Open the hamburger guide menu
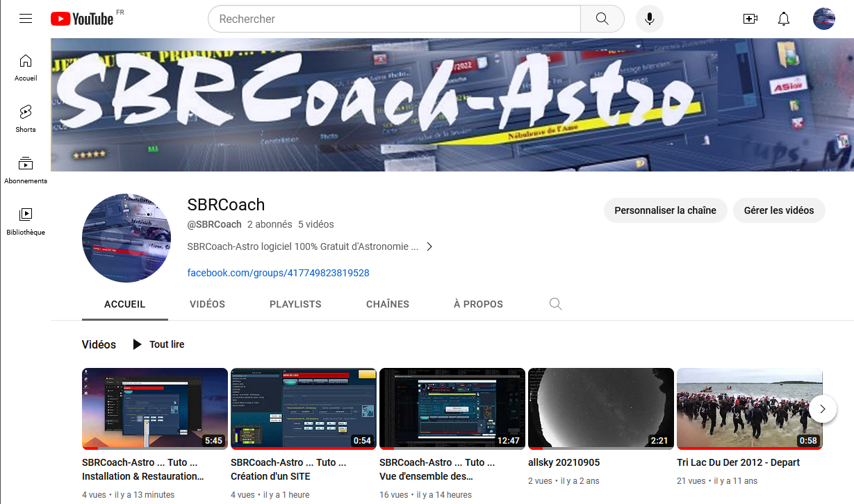Viewport: 854px width, 504px height. (x=26, y=19)
